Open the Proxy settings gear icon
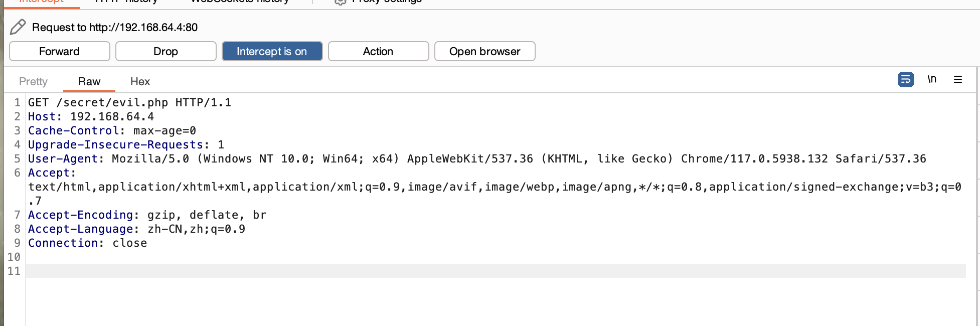The image size is (980, 326). click(341, 2)
